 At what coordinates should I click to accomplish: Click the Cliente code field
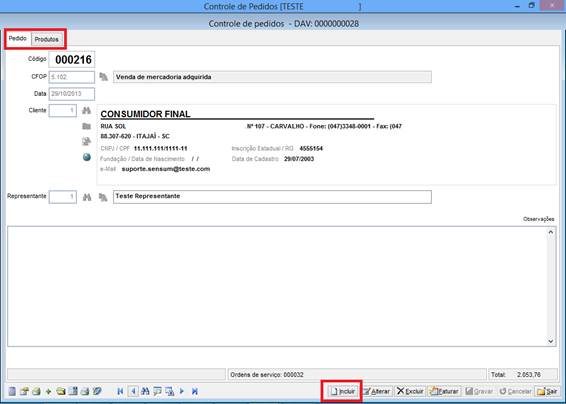pos(63,110)
